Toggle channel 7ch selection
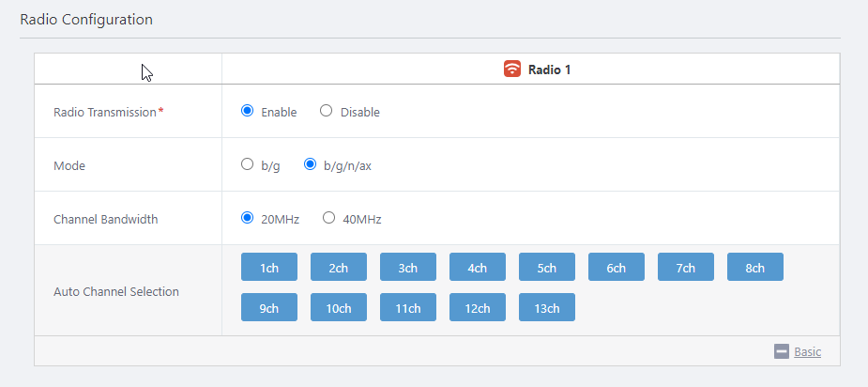This screenshot has width=868, height=387. point(686,268)
